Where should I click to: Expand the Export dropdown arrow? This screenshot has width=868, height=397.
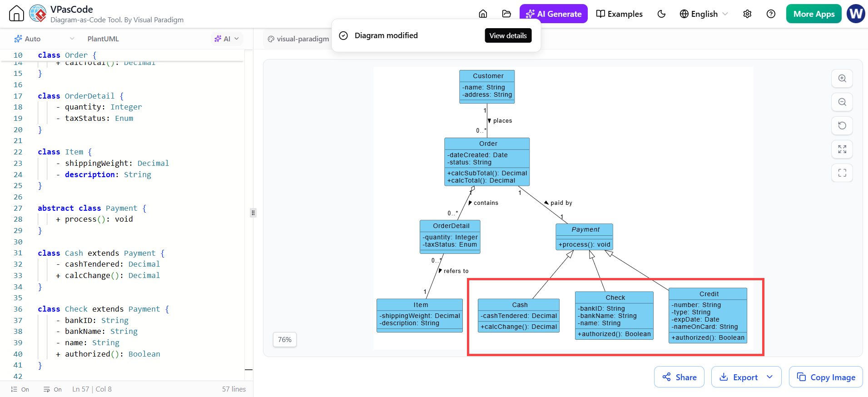pos(770,377)
